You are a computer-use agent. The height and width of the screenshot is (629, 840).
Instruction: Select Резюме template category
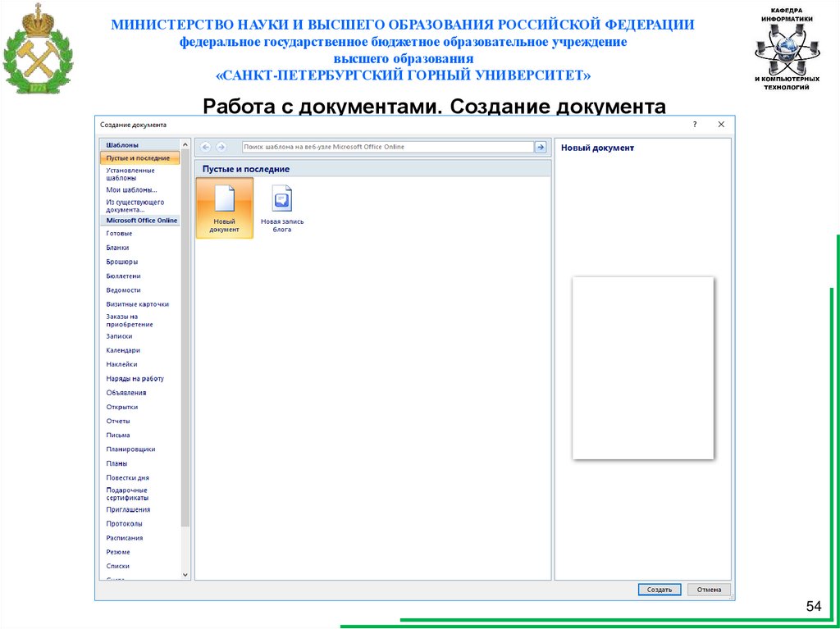pyautogui.click(x=118, y=552)
